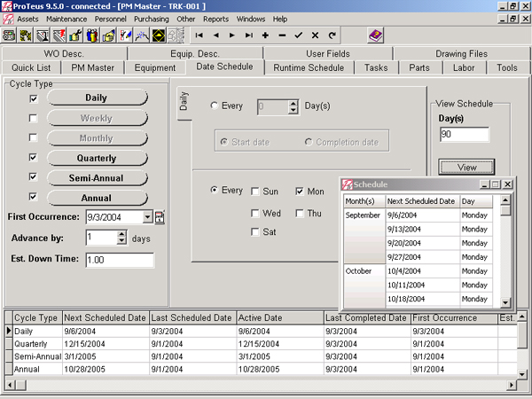The width and height of the screenshot is (532, 399).
Task: Select the Every Day(s) radio button
Action: 214,106
